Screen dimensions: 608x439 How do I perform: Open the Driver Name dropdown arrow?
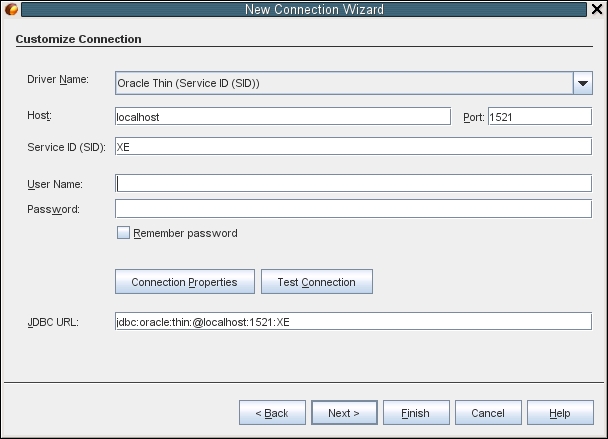click(x=582, y=83)
